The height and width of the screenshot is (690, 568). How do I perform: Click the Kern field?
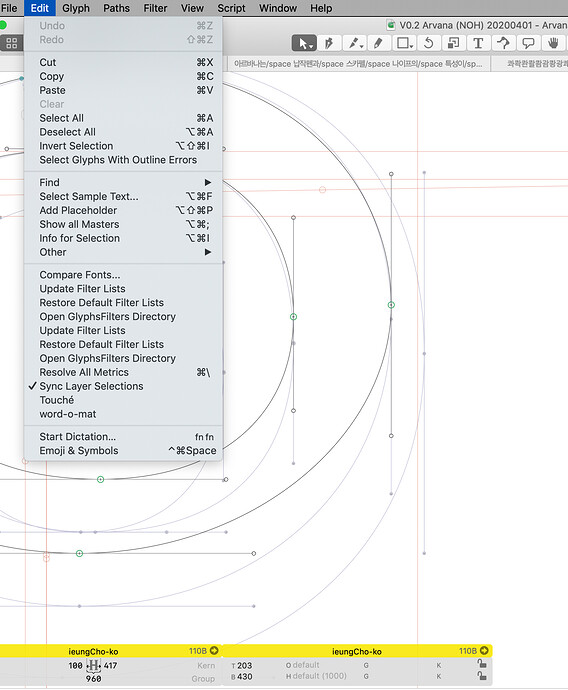[205, 665]
